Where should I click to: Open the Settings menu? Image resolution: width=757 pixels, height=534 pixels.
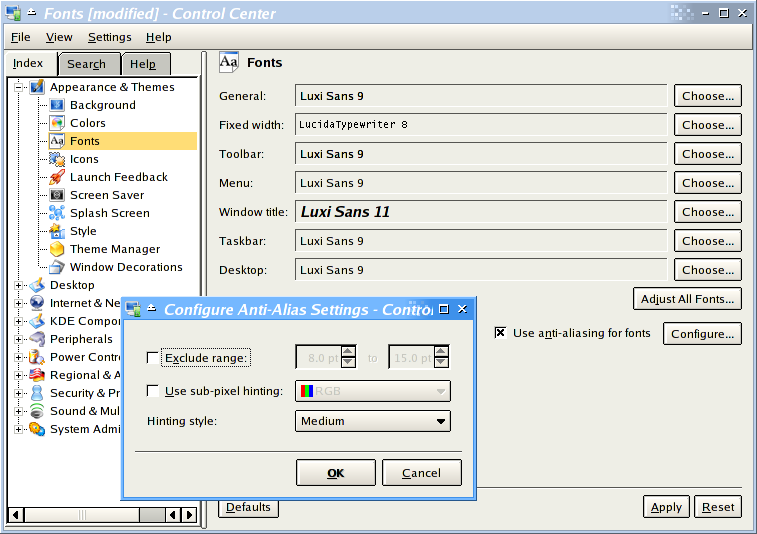pyautogui.click(x=109, y=37)
